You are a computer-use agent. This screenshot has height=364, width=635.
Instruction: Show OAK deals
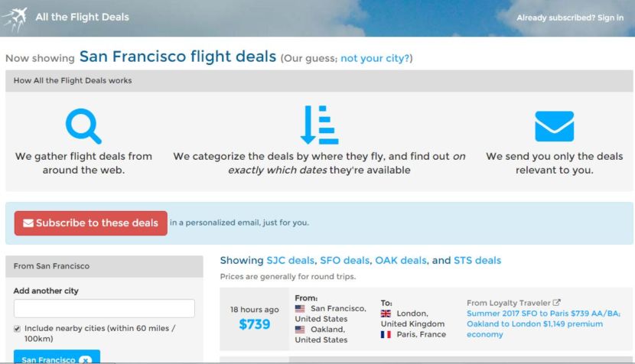(x=399, y=261)
